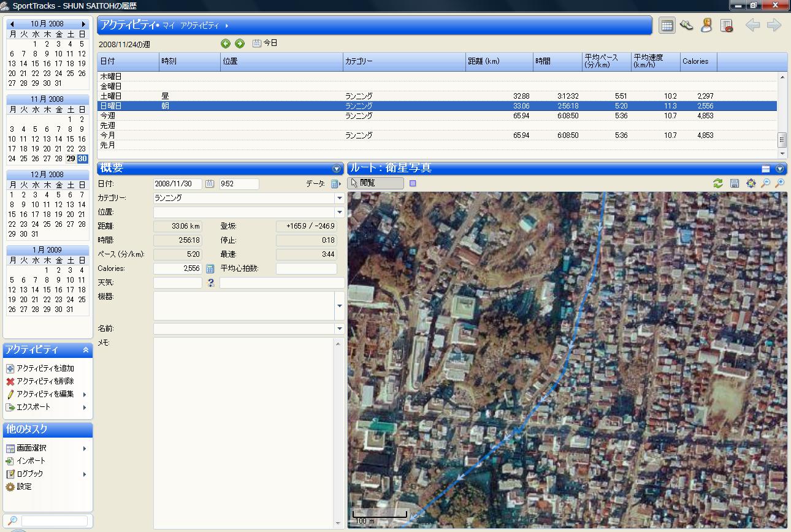Open the マイ アクティビティ breadcrumb menu
This screenshot has width=791, height=532.
pos(195,26)
